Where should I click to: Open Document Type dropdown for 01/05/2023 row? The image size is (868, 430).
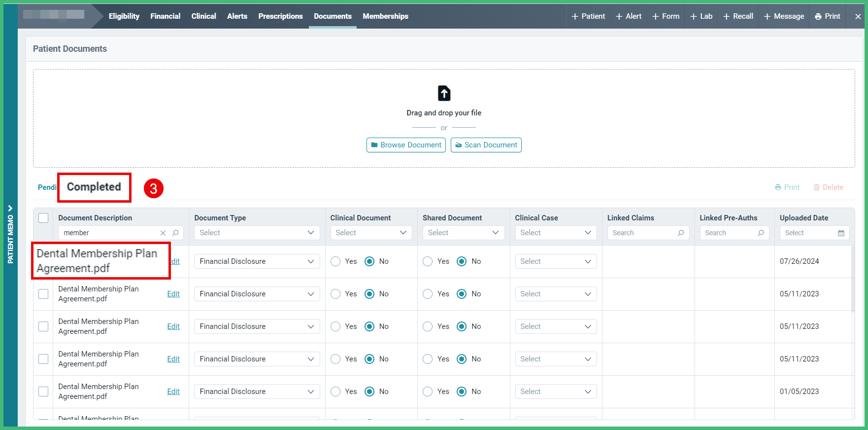(257, 392)
